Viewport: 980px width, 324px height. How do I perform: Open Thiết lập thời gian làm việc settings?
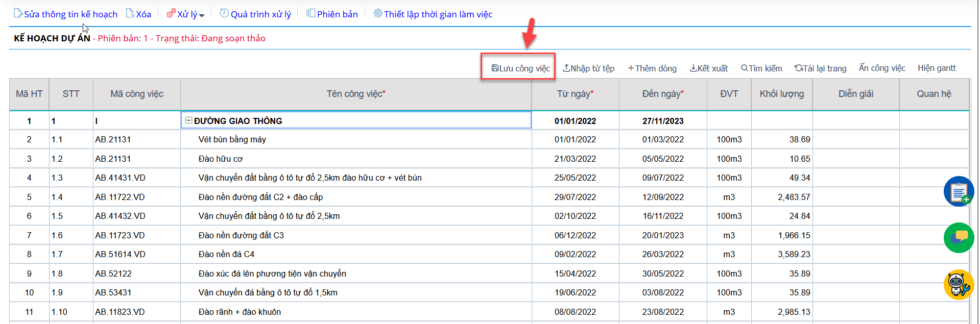pyautogui.click(x=433, y=14)
